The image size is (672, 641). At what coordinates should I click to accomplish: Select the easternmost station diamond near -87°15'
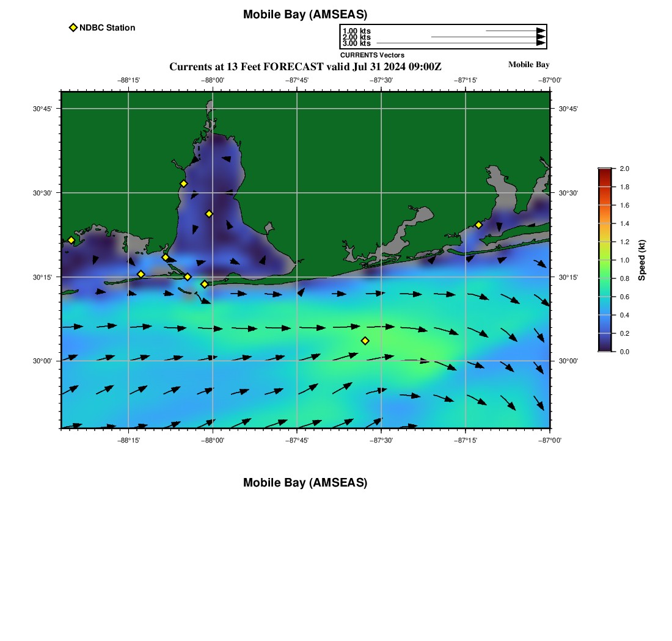[x=478, y=225]
